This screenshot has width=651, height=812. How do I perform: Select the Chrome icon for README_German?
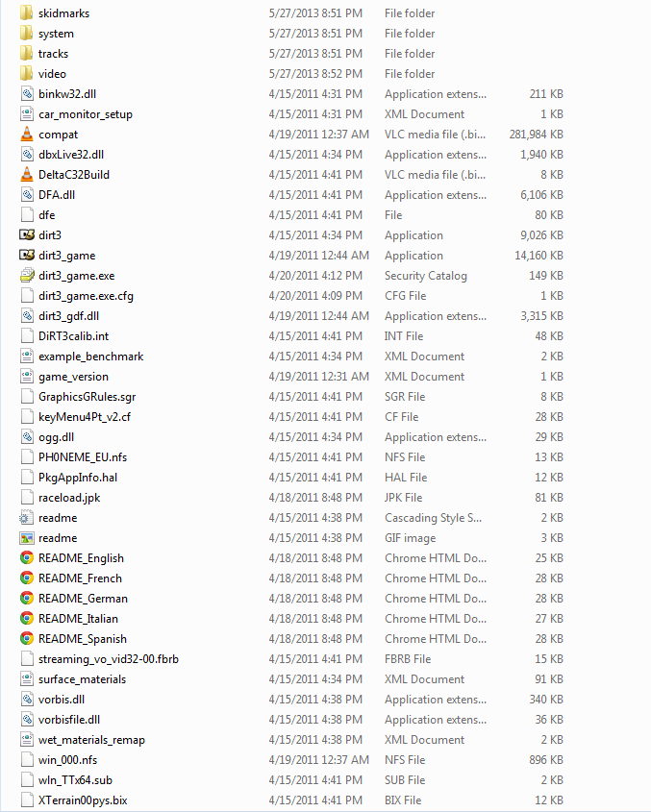coord(27,598)
